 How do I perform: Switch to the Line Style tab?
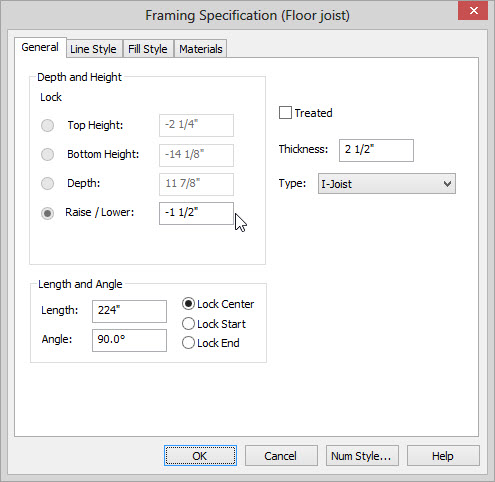coord(93,49)
